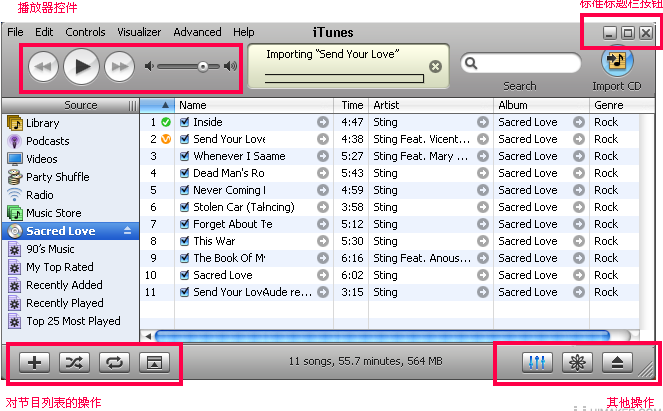The height and width of the screenshot is (411, 663).
Task: Click artist arrow for Sting Feat. Vicent…
Action: click(482, 139)
